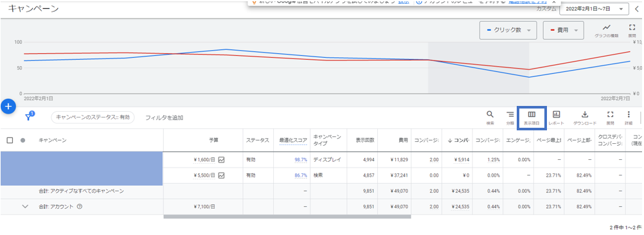Open budget chart icon next to ¥1,600/日

point(221,159)
